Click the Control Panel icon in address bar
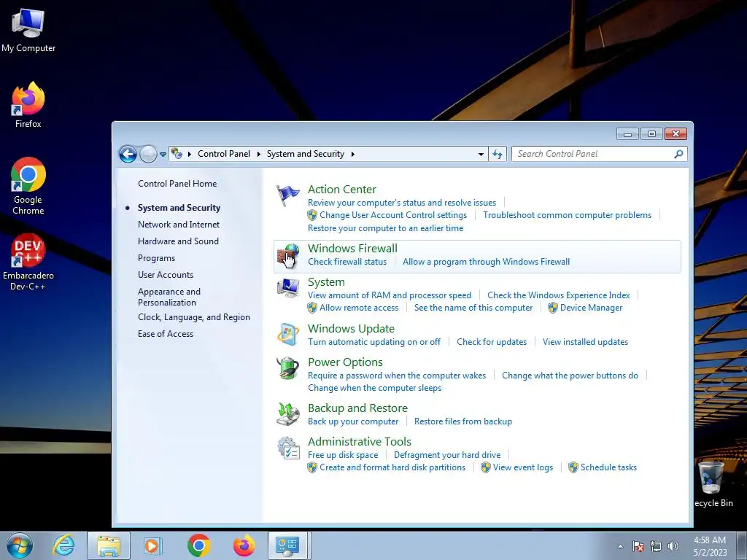This screenshot has height=560, width=747. click(x=177, y=153)
